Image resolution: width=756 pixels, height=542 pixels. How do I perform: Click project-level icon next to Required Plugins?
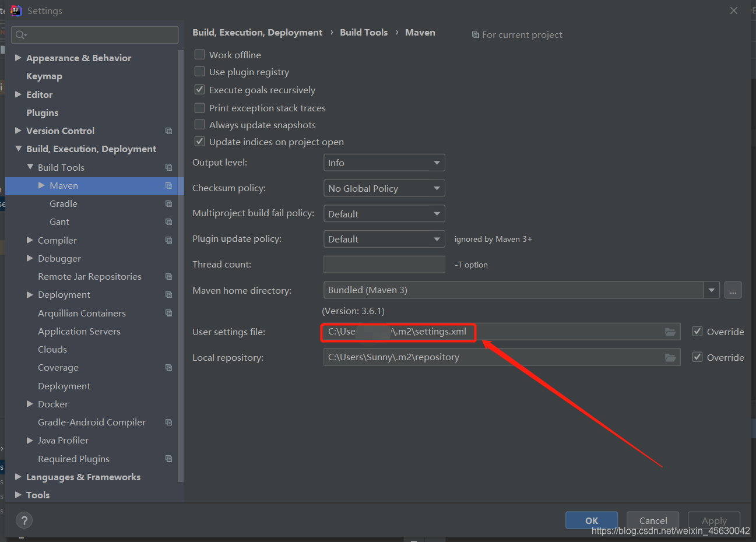(168, 459)
